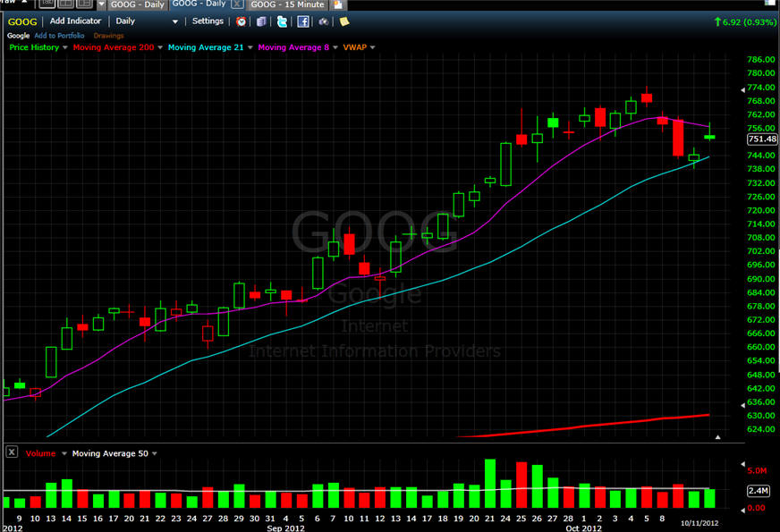Select the two-pane layout icon
The image size is (780, 532).
pos(65,4)
